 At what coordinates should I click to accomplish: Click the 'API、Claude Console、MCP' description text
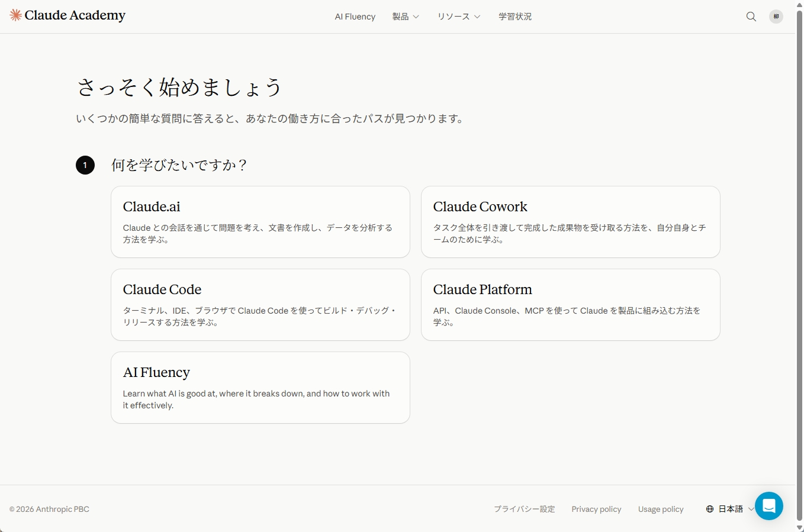coord(567,317)
